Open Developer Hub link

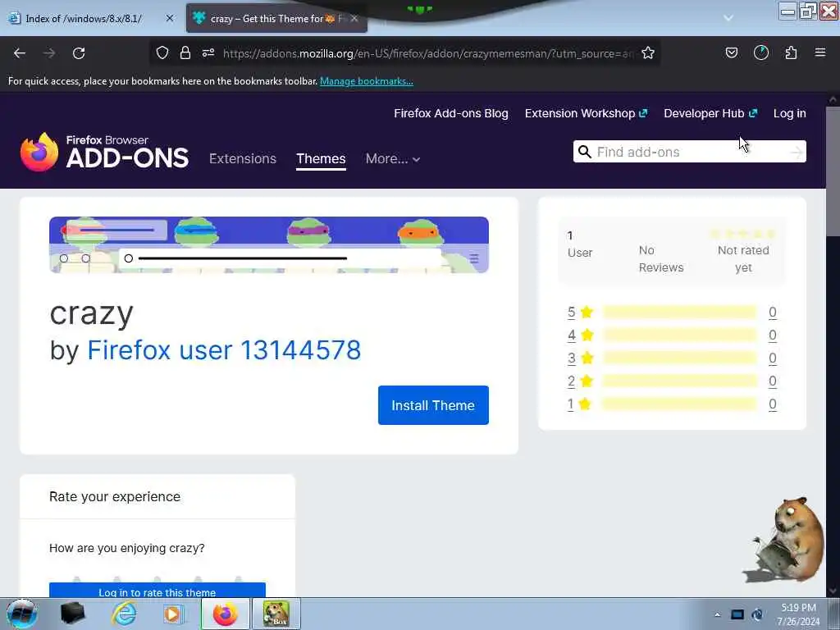pyautogui.click(x=710, y=113)
